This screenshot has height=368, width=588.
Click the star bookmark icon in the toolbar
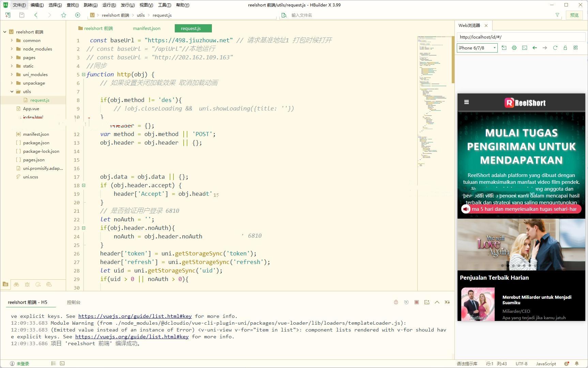64,15
